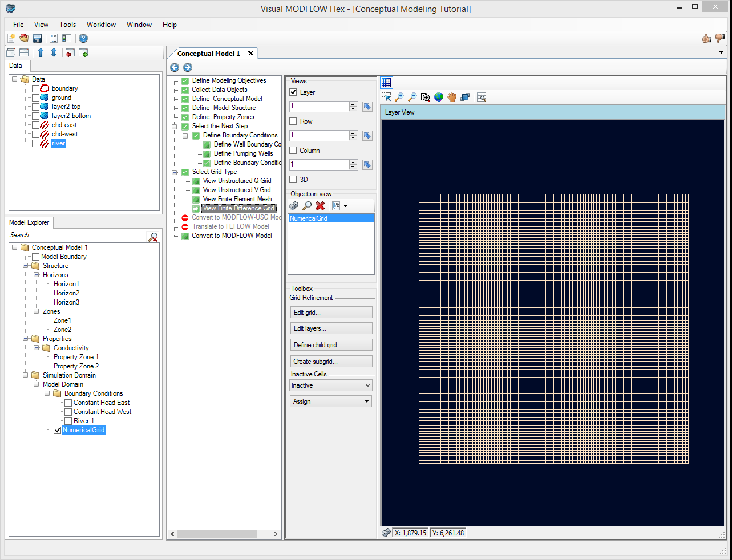Screen dimensions: 732x560
Task: Click the Save toolbar icon
Action: (37, 38)
